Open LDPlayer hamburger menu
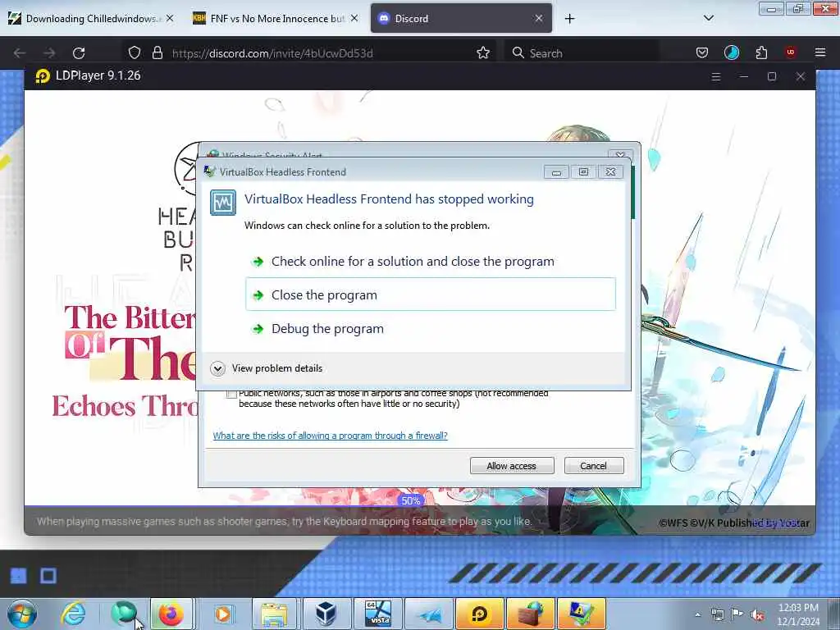 715,76
